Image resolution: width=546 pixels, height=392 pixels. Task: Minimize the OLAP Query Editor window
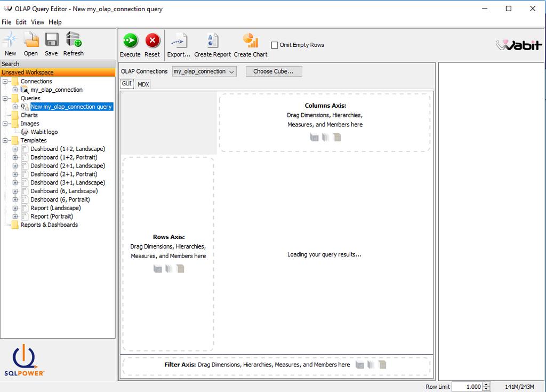coord(485,9)
